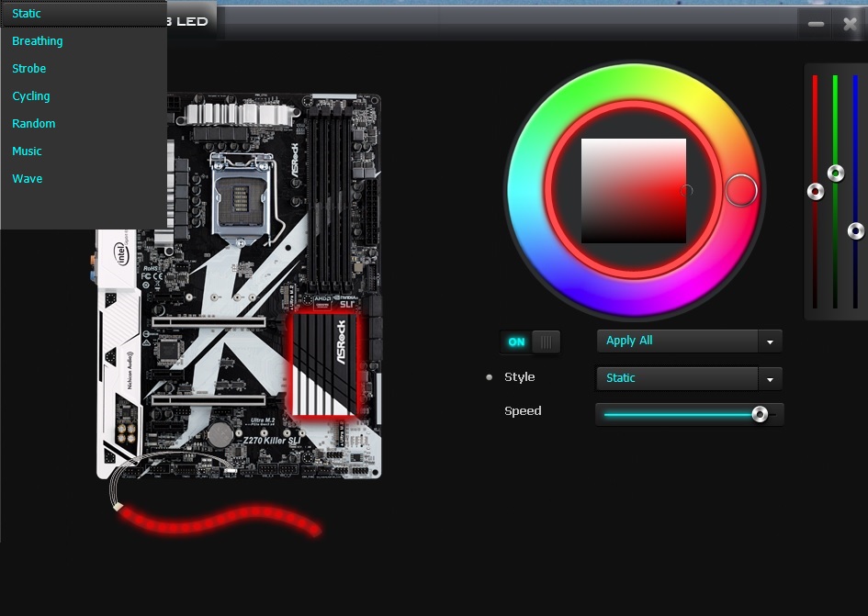Click the Style dropdown arrow

770,380
